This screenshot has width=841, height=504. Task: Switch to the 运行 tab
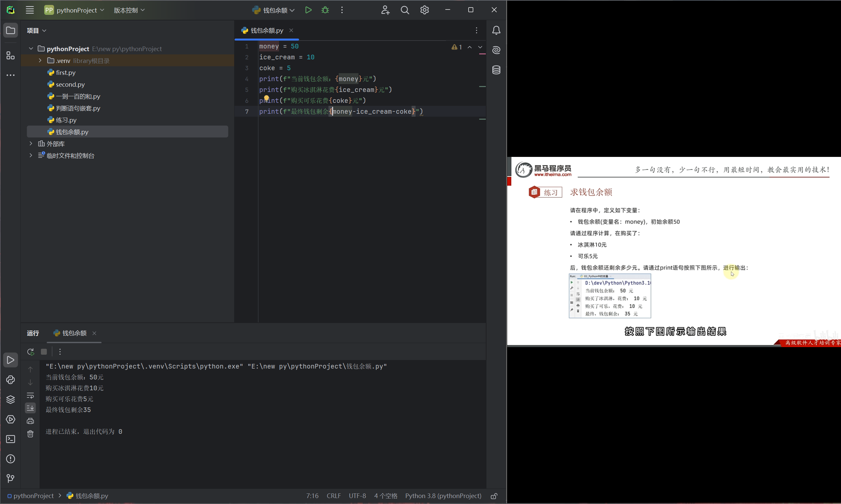(x=33, y=333)
